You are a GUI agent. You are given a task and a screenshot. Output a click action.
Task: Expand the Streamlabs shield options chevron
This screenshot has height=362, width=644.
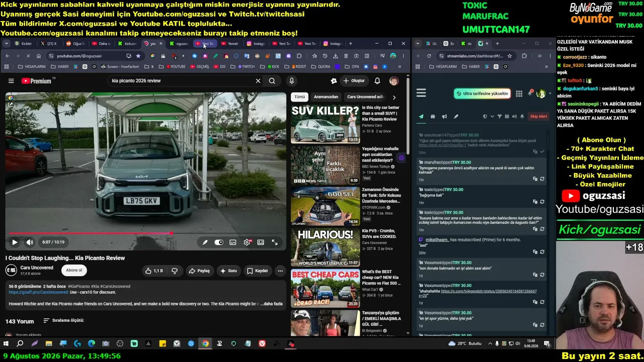click(x=492, y=117)
